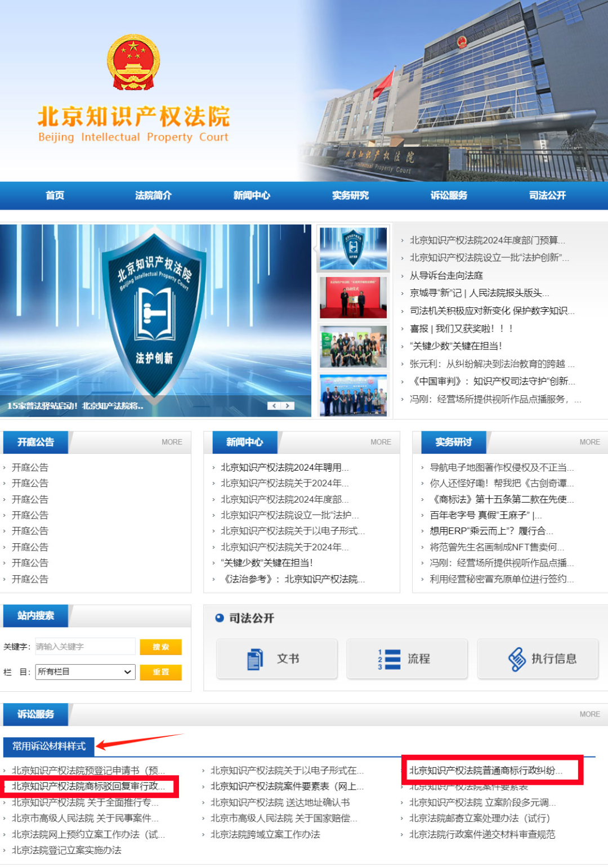608x868 pixels.
Task: Click MORE in 诉讼服务 section header
Action: (x=589, y=714)
